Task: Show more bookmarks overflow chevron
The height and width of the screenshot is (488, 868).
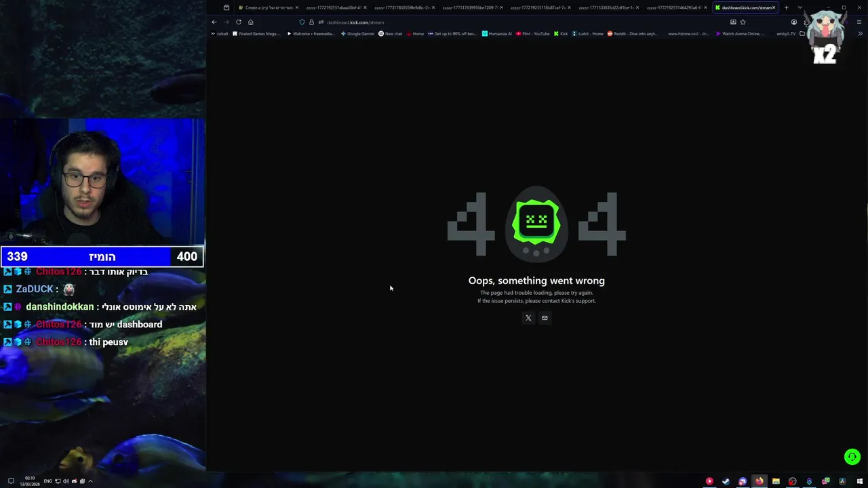Action: point(861,33)
